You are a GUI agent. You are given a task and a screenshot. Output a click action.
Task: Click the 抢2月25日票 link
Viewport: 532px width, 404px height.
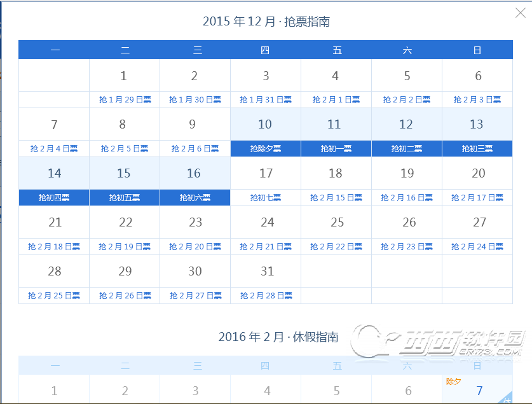click(x=54, y=295)
